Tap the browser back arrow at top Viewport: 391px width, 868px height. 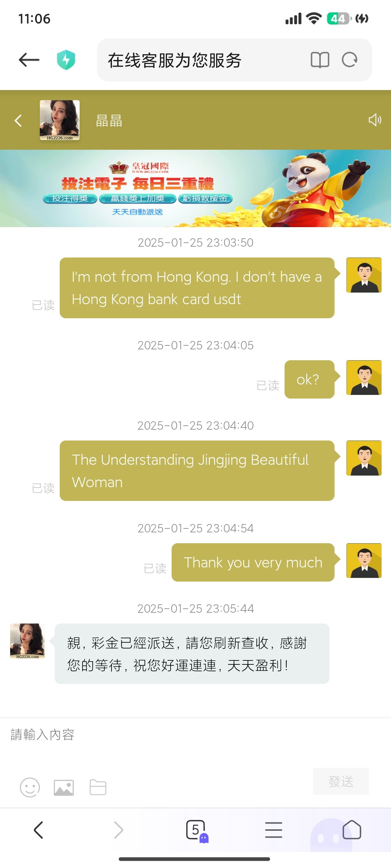click(x=29, y=60)
